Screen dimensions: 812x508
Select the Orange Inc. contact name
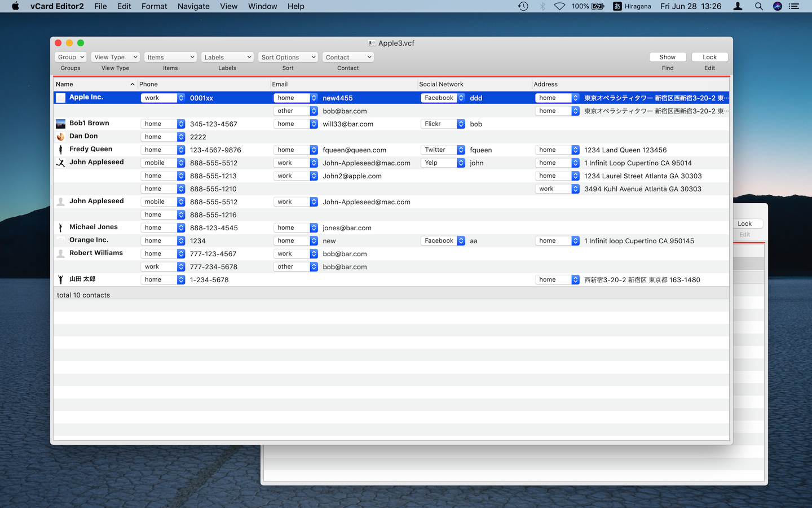tap(89, 240)
